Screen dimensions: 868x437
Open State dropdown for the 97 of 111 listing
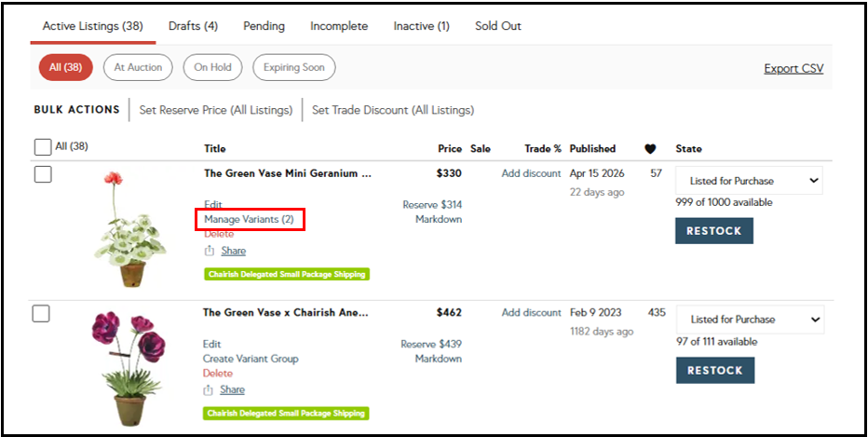click(750, 320)
